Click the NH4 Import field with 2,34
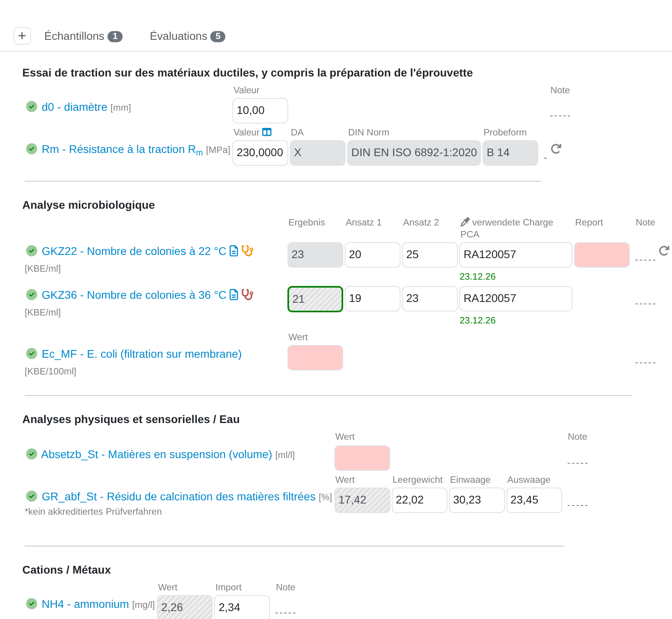Viewport: 672px width, 619px height. [x=242, y=607]
